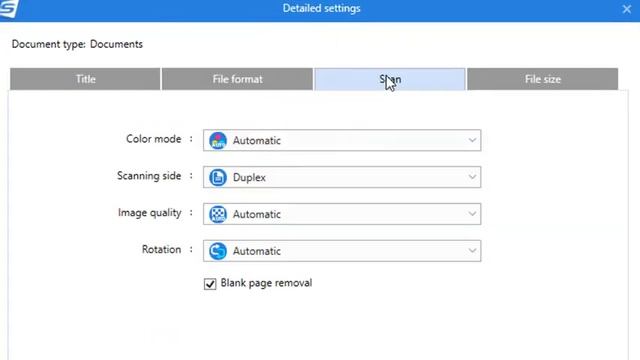
Task: Open the Rotation dropdown
Action: click(342, 251)
